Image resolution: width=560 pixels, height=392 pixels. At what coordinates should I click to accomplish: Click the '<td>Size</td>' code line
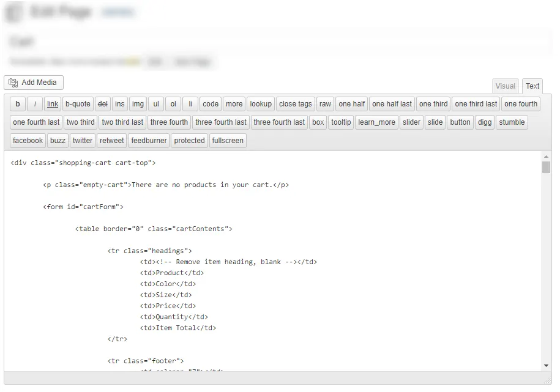point(166,295)
